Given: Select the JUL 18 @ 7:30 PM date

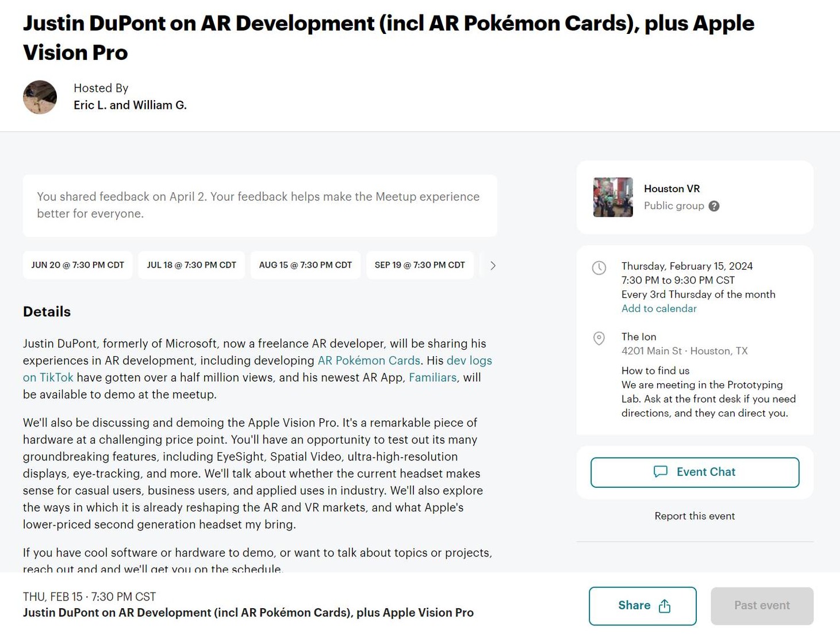Looking at the screenshot, I should [191, 265].
